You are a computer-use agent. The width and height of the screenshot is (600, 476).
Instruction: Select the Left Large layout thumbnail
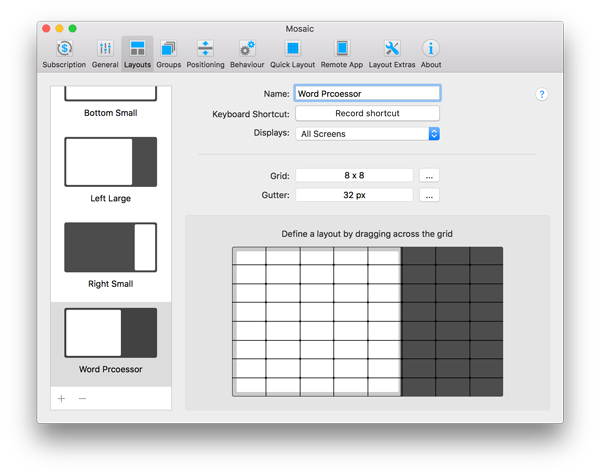[x=111, y=162]
